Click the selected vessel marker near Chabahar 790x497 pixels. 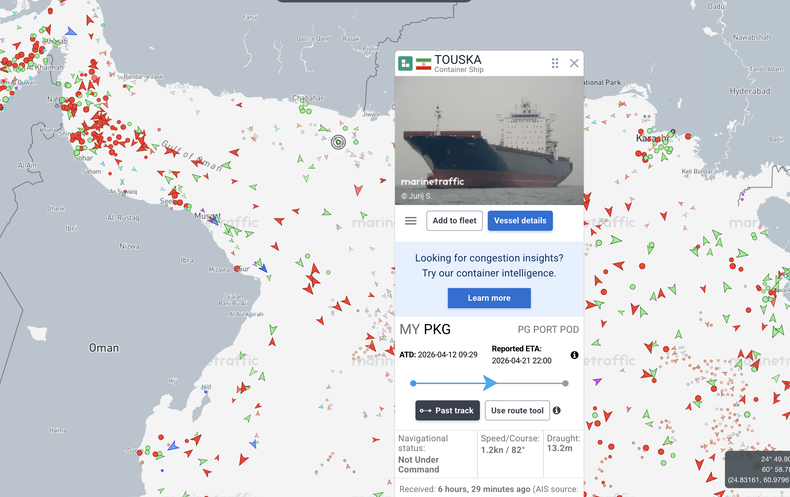pos(339,142)
